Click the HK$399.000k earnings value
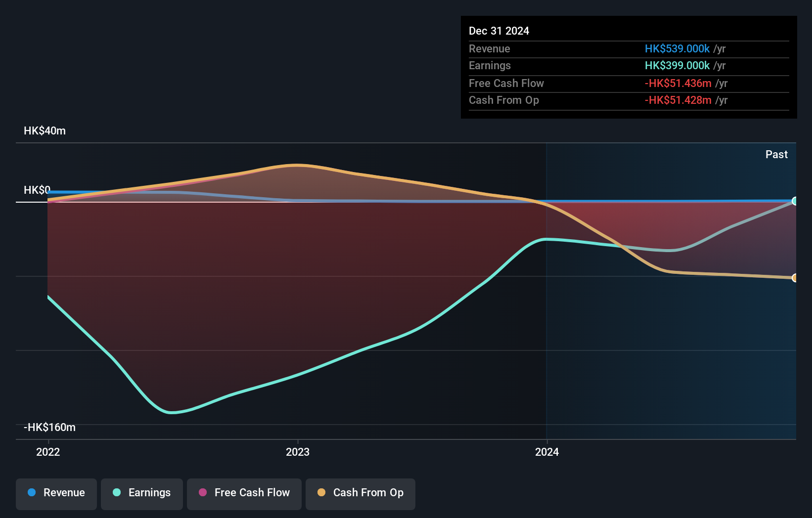812x518 pixels. coord(677,65)
